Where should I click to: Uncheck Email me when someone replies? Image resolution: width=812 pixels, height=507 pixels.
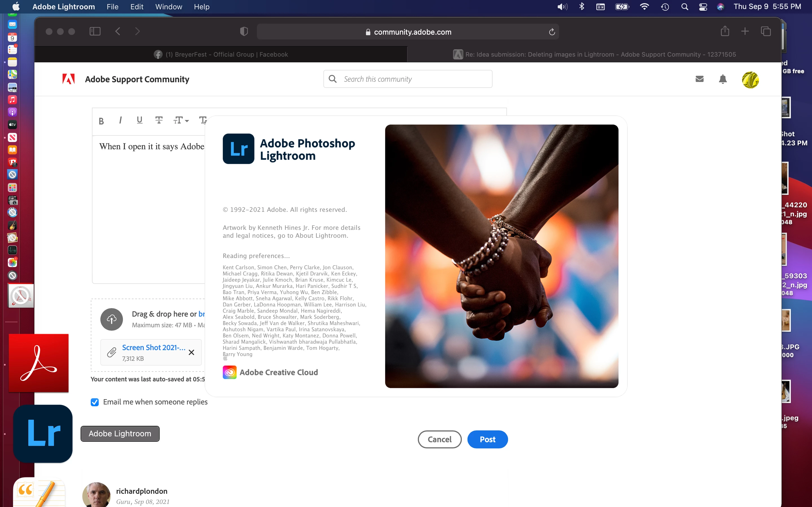pyautogui.click(x=95, y=402)
